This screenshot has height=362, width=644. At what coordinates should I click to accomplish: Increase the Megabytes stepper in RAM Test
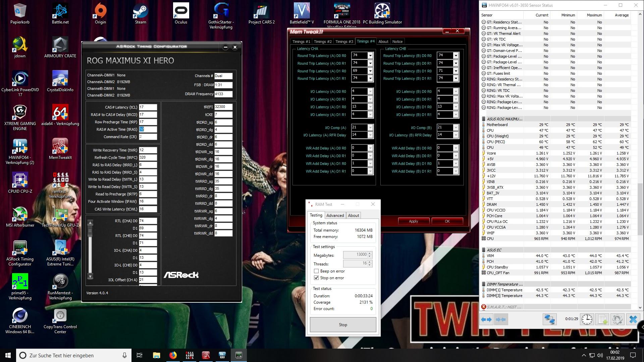pyautogui.click(x=370, y=253)
